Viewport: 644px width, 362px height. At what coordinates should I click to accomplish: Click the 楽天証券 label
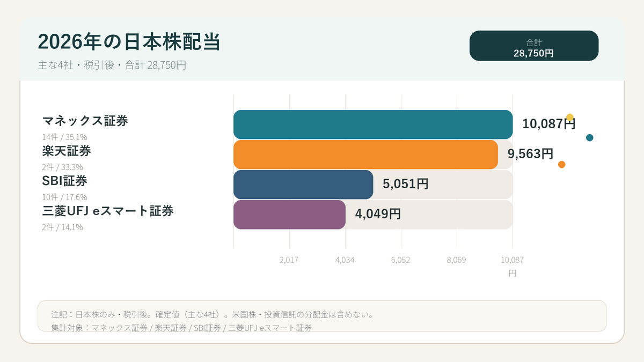67,151
